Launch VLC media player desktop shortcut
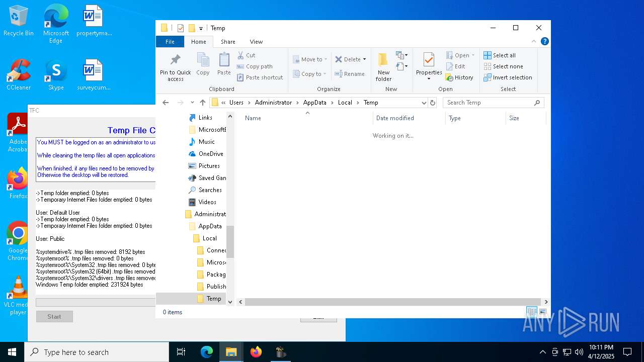 coord(18,296)
